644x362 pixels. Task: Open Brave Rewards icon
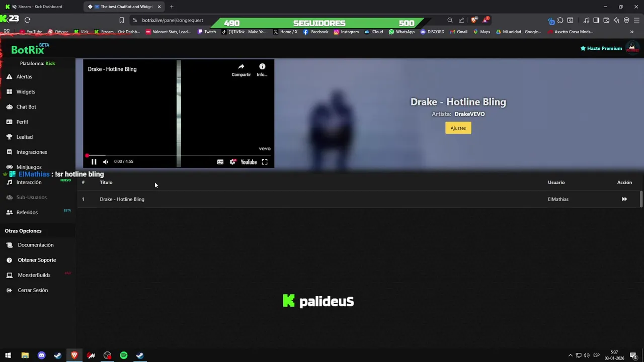(x=486, y=20)
